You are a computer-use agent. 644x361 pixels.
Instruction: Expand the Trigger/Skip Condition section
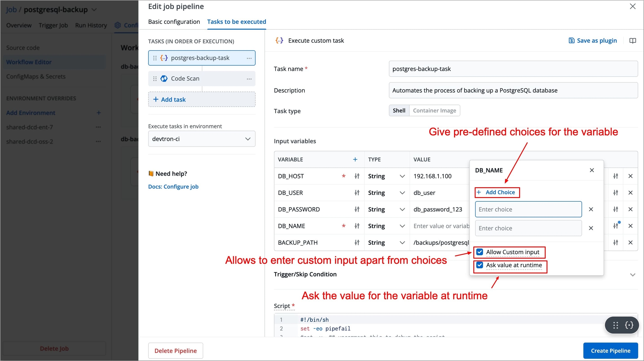pos(633,275)
